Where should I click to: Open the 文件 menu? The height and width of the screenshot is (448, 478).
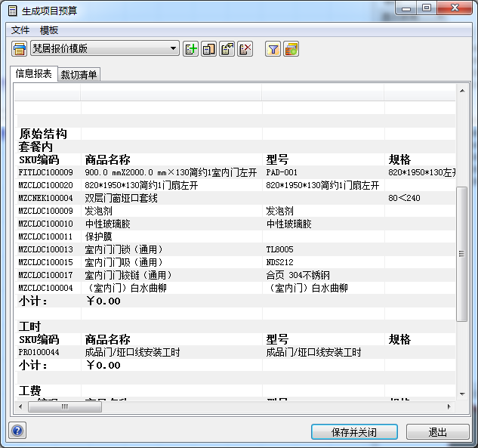point(20,30)
